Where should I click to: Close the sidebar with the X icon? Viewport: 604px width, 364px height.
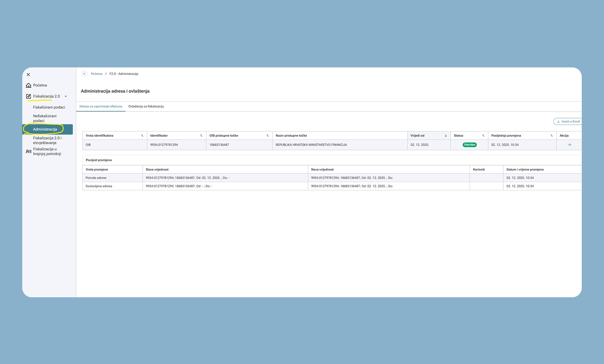(x=28, y=75)
